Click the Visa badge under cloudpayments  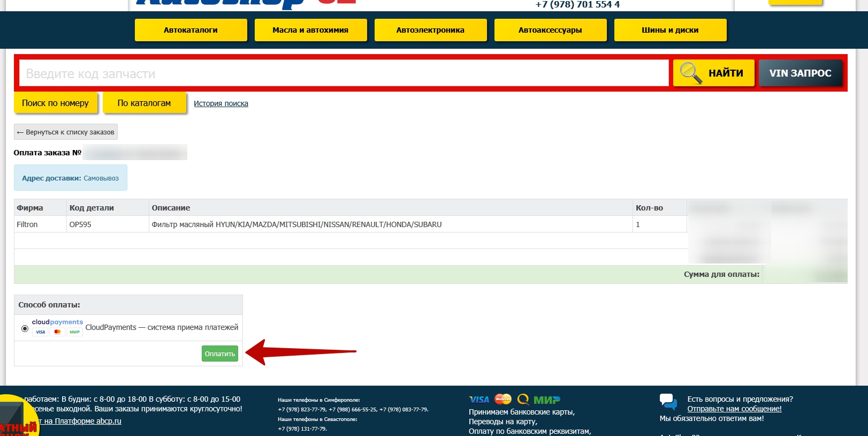coord(41,332)
